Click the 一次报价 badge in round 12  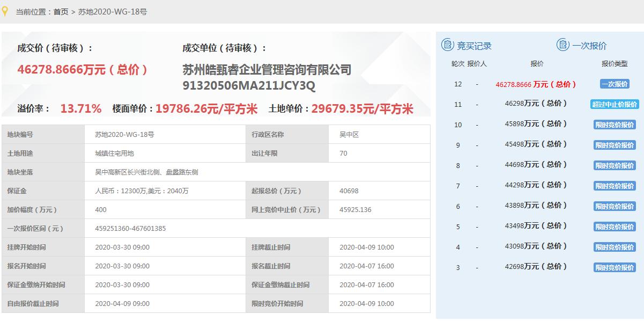coord(615,84)
